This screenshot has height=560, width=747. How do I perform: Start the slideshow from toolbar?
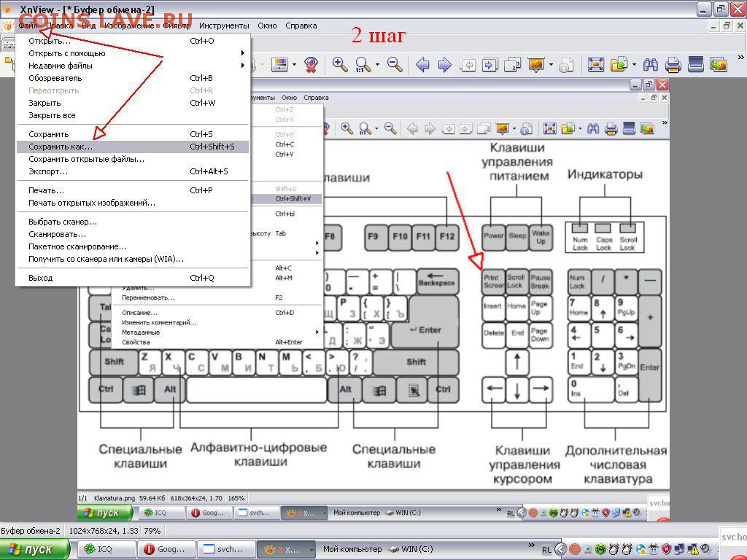point(536,64)
